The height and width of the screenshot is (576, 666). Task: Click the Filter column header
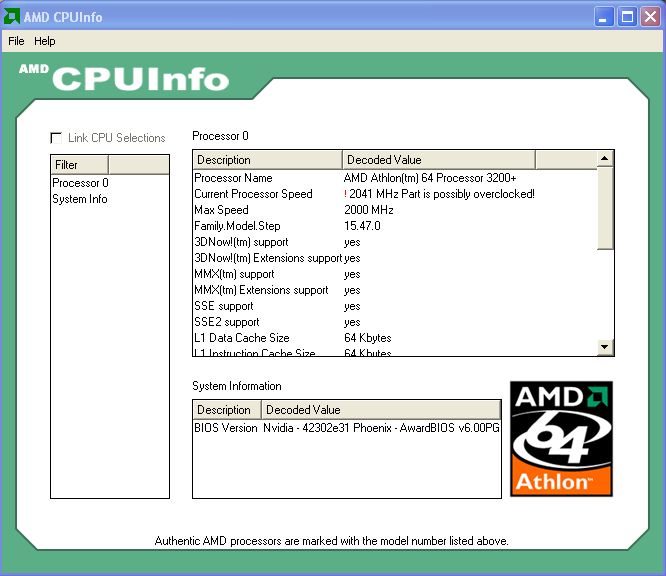(79, 165)
